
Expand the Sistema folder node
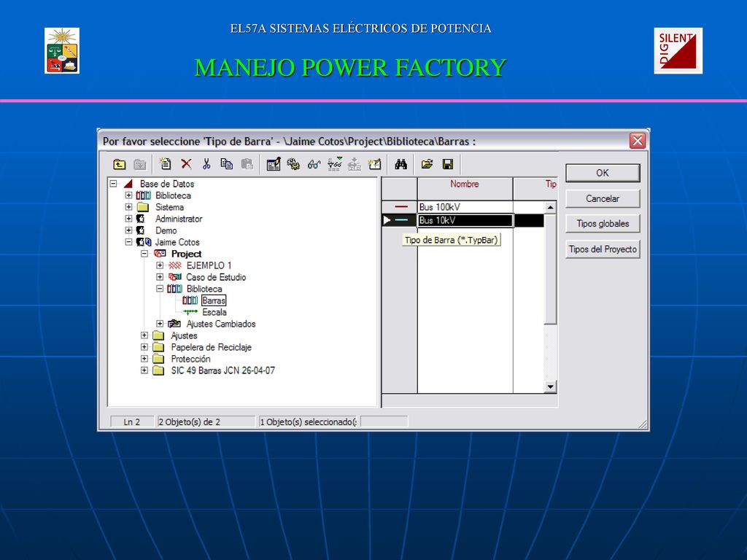coord(128,206)
